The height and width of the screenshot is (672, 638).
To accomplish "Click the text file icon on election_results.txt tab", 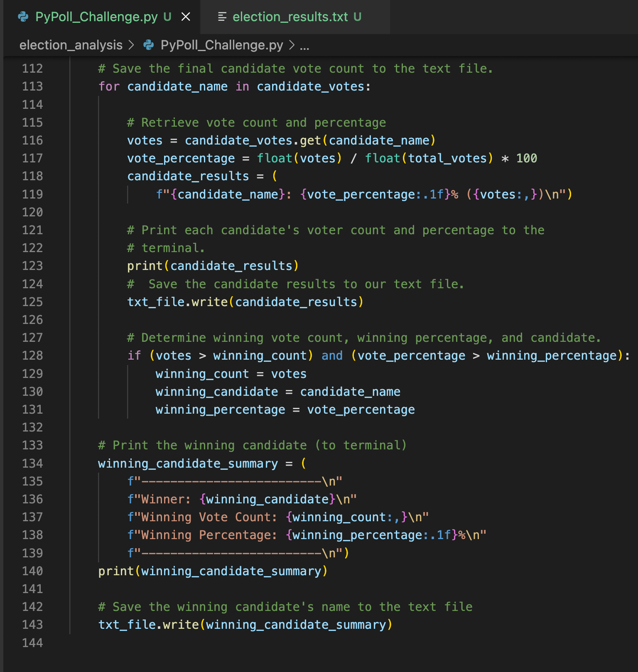I will click(222, 17).
